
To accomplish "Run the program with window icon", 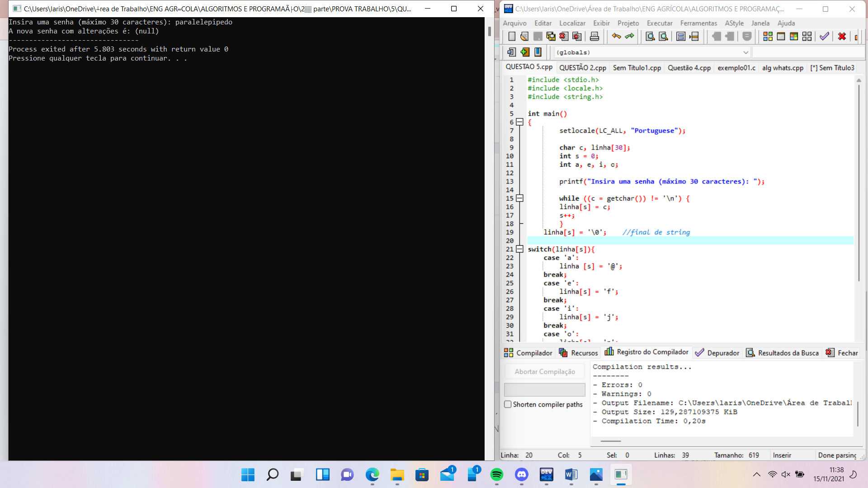I will coord(781,37).
